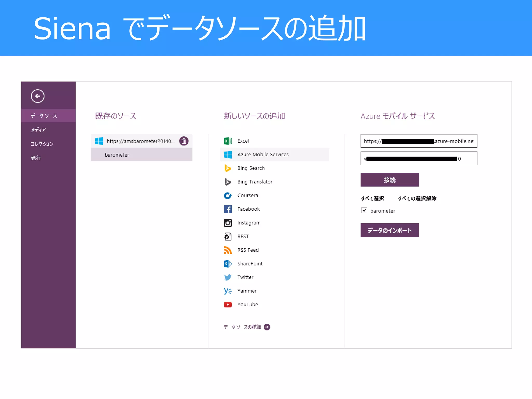The height and width of the screenshot is (399, 532).
Task: Click the Instagram camera icon
Action: pyautogui.click(x=228, y=223)
